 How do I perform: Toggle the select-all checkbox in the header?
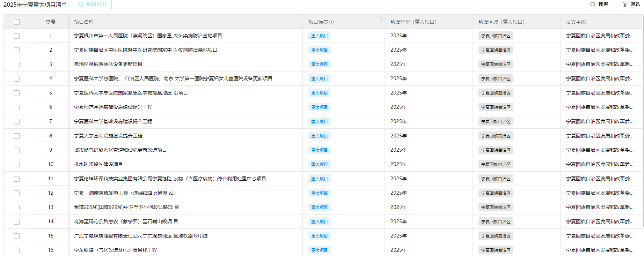[x=17, y=22]
